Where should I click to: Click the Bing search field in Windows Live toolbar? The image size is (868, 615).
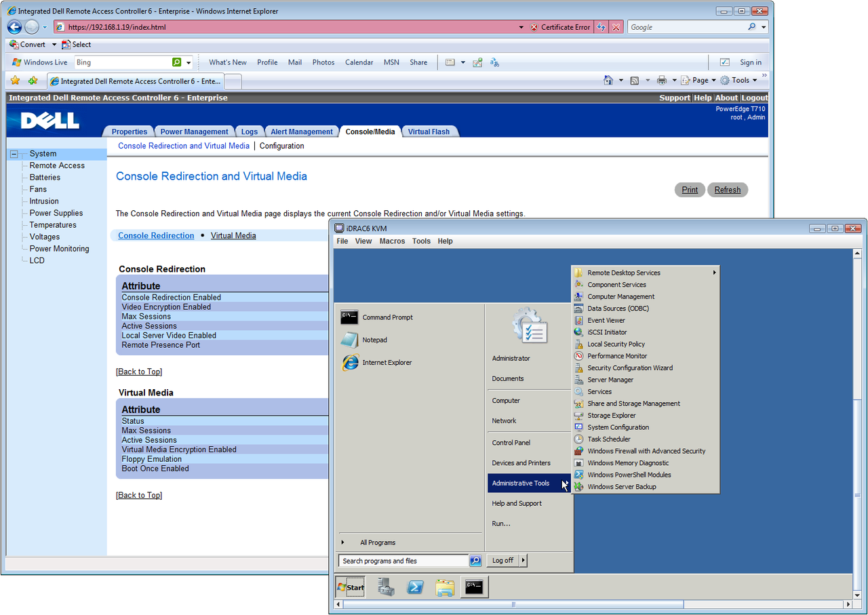click(122, 62)
